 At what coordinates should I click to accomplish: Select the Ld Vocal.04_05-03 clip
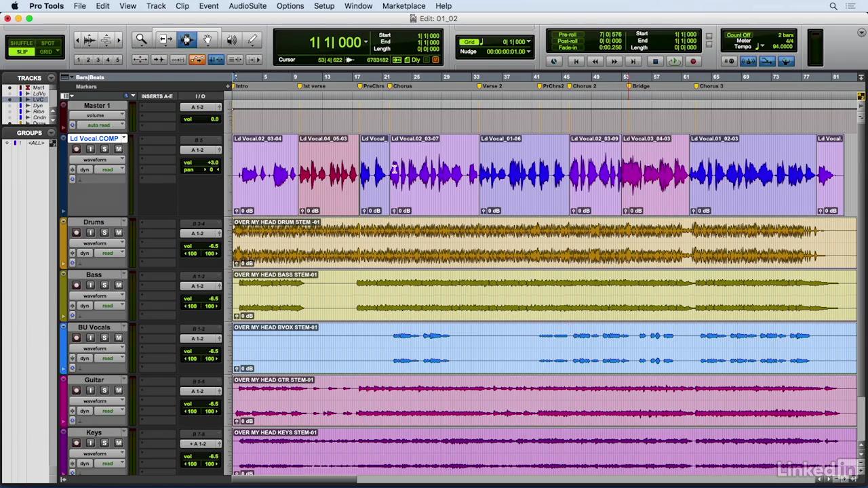(329, 175)
